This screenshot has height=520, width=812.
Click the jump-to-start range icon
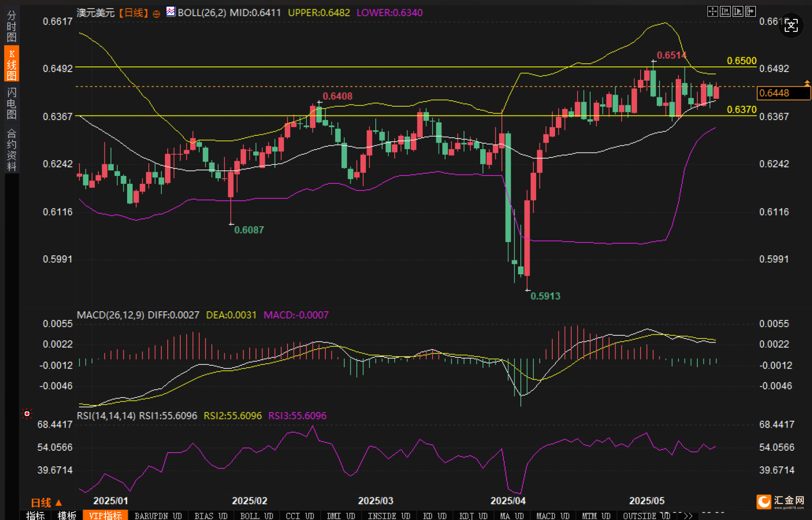(x=725, y=12)
